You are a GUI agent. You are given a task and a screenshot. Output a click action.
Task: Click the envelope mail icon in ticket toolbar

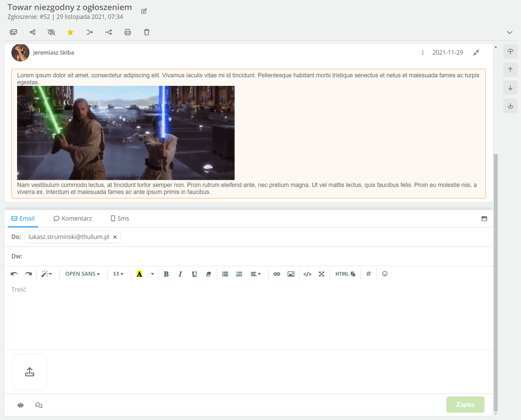[x=14, y=32]
